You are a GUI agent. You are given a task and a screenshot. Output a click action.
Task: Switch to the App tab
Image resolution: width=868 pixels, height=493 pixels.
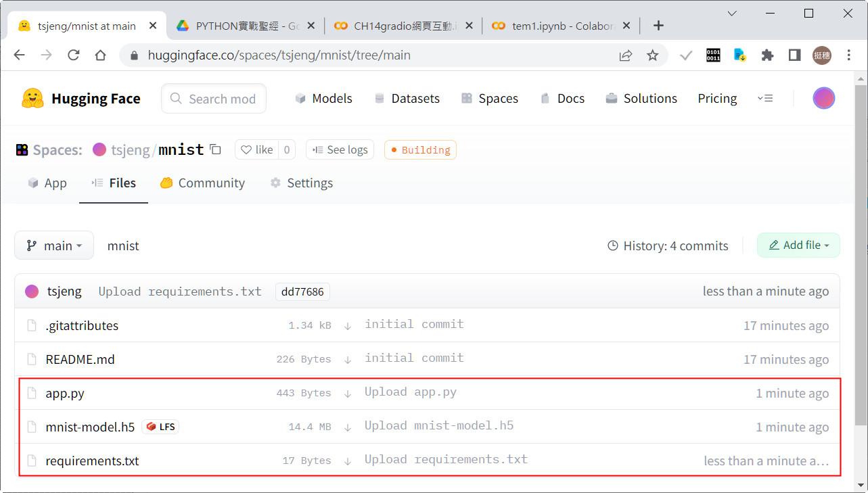pos(47,183)
